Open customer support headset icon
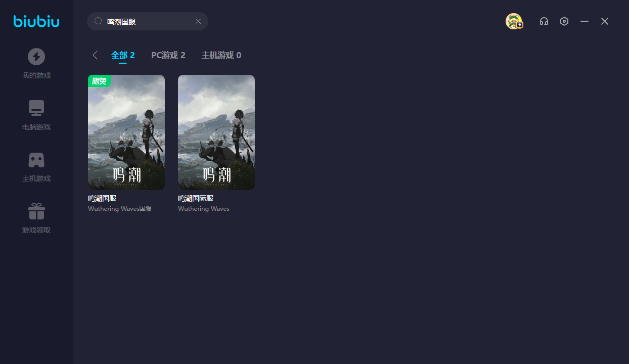The image size is (629, 364). 544,21
